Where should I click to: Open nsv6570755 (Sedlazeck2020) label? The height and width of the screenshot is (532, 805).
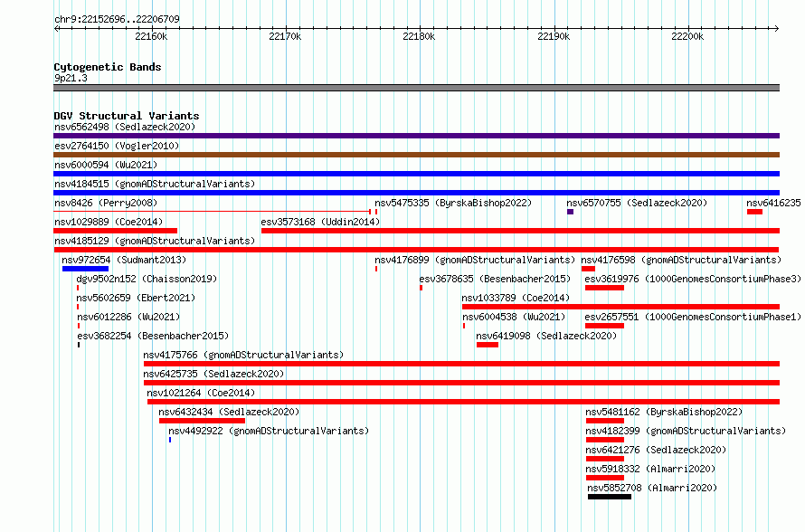coord(637,203)
